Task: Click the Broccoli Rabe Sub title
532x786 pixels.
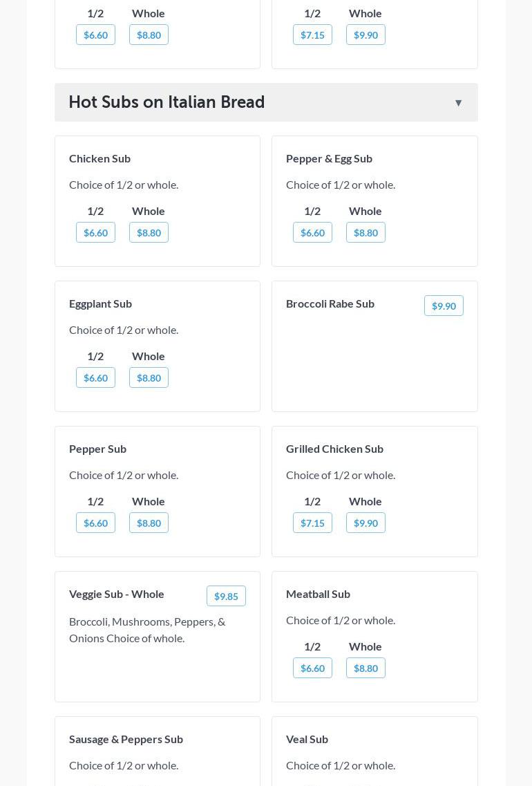Action: (330, 303)
